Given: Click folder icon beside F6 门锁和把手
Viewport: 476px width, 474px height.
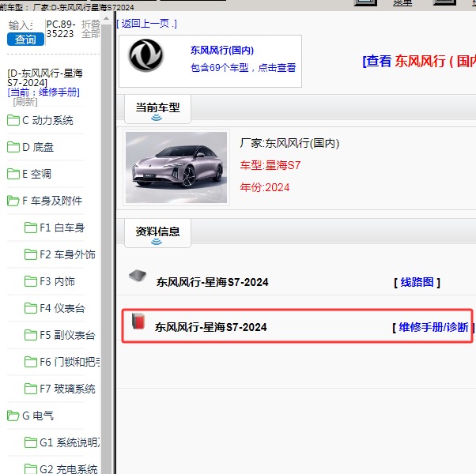Looking at the screenshot, I should [x=31, y=361].
